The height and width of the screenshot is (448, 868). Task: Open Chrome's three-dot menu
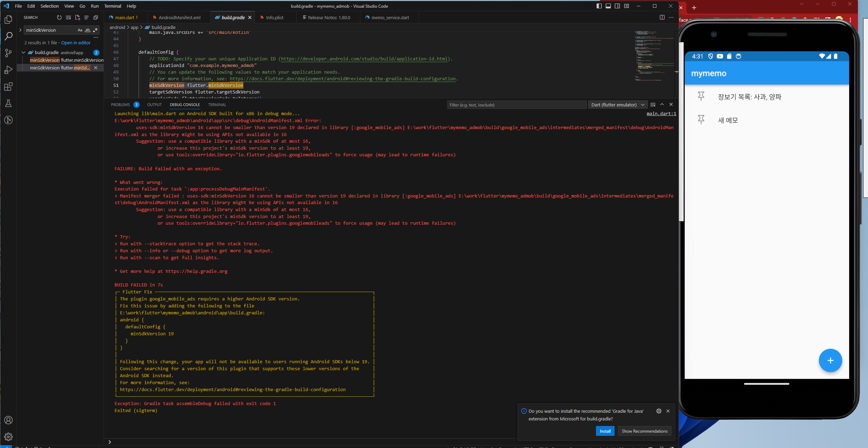pos(851,20)
